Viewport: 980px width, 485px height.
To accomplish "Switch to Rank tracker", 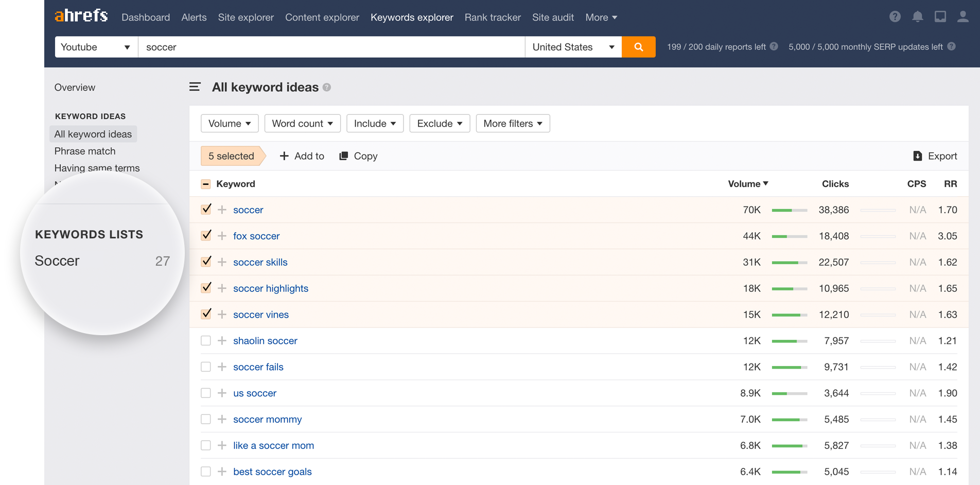I will [x=492, y=17].
